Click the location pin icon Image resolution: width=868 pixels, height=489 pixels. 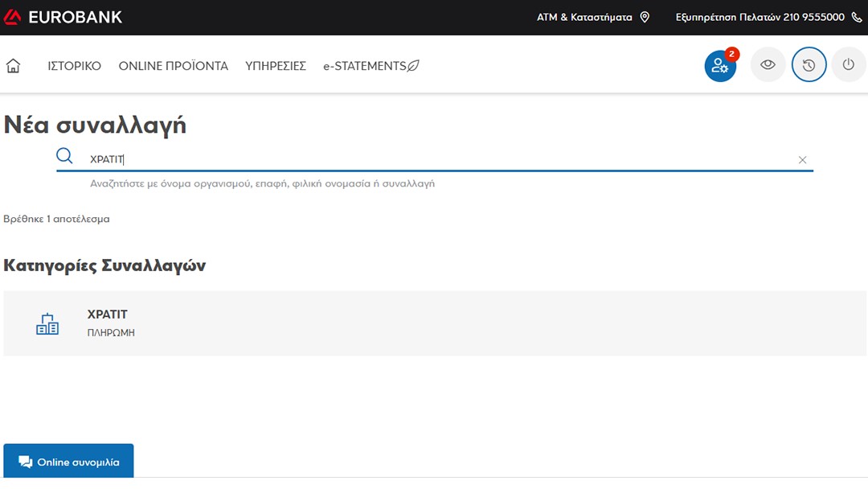[645, 17]
